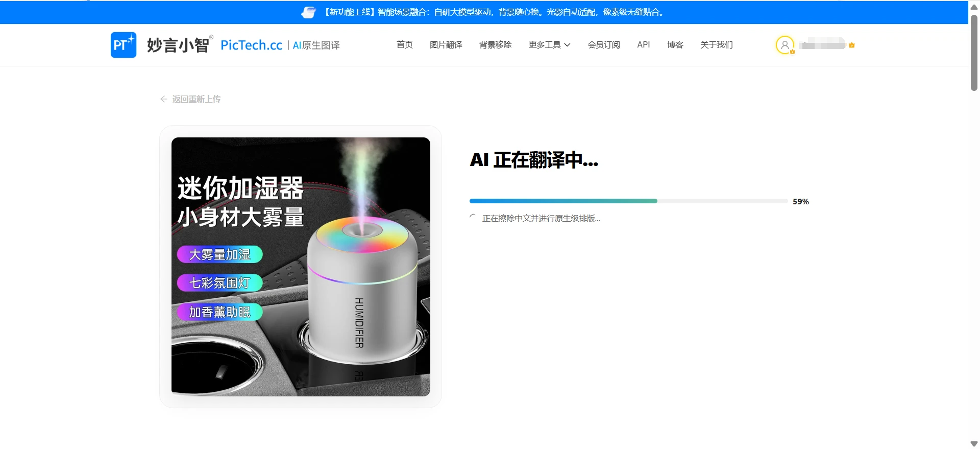Click the 妙言小智 brand name

pyautogui.click(x=178, y=45)
